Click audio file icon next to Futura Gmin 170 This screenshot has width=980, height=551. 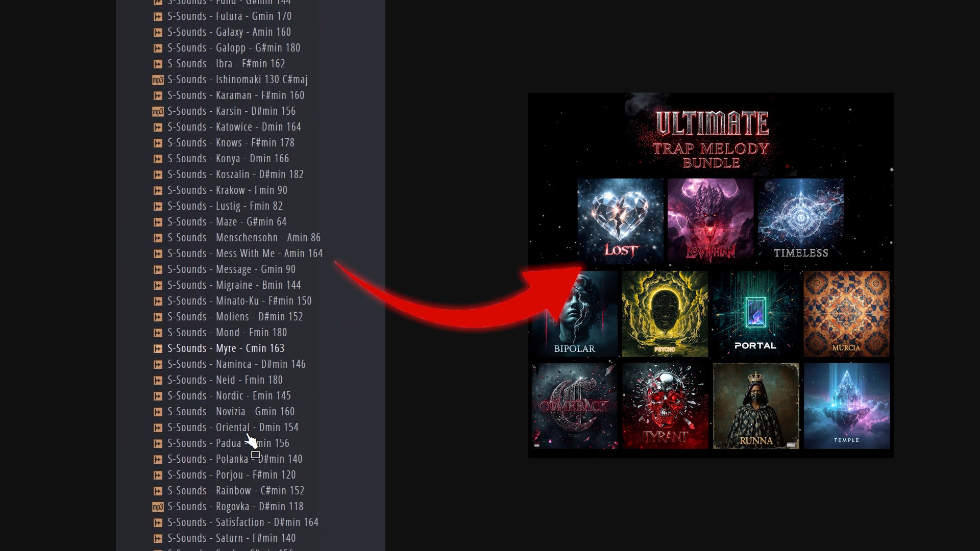pyautogui.click(x=158, y=16)
